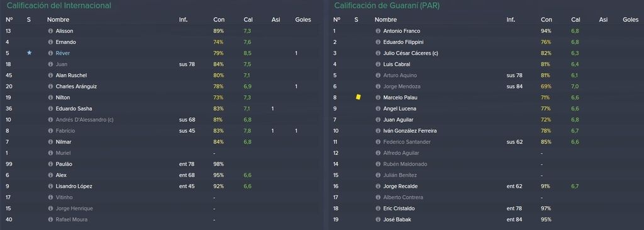The width and height of the screenshot is (644, 230).
Task: Sort Internacional table by Goles header
Action: click(303, 20)
